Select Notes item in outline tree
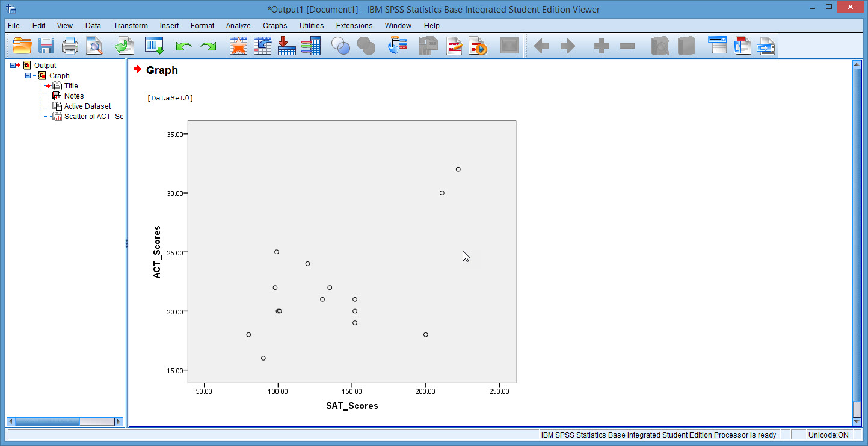The image size is (868, 446). (x=74, y=96)
